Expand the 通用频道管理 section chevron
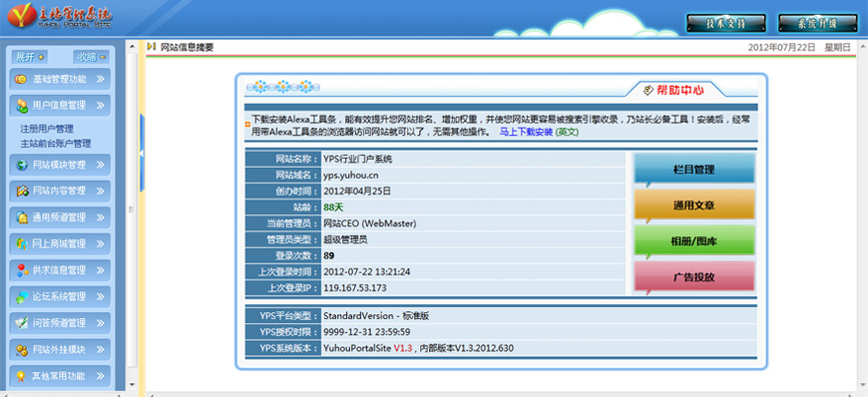The height and width of the screenshot is (397, 868). [x=100, y=217]
